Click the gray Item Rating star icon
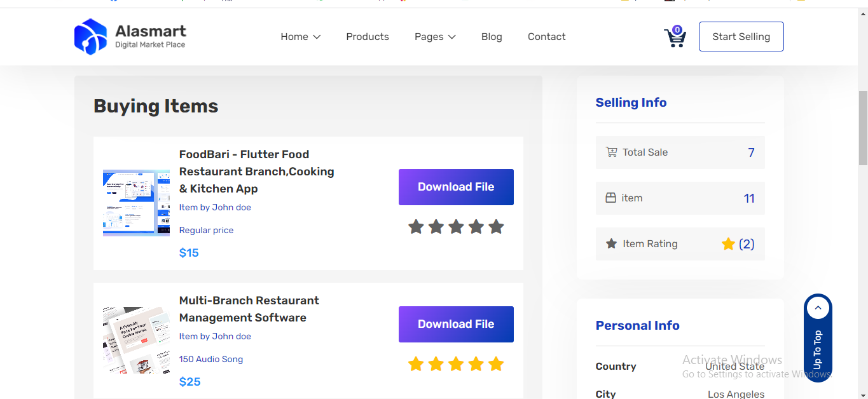 click(611, 244)
